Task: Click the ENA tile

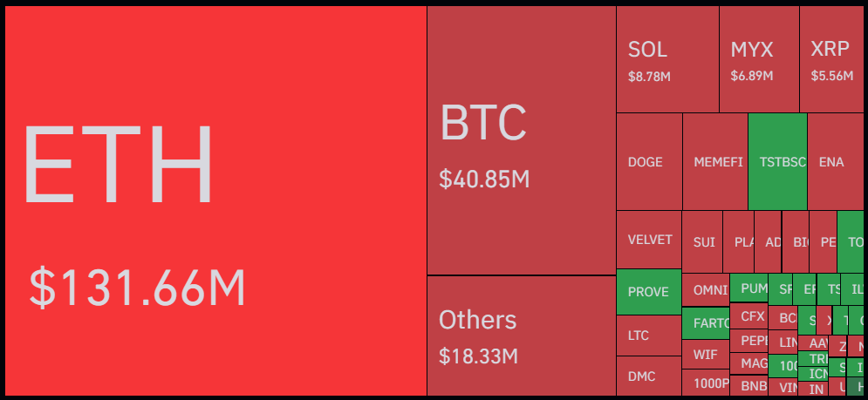Action: [836, 161]
